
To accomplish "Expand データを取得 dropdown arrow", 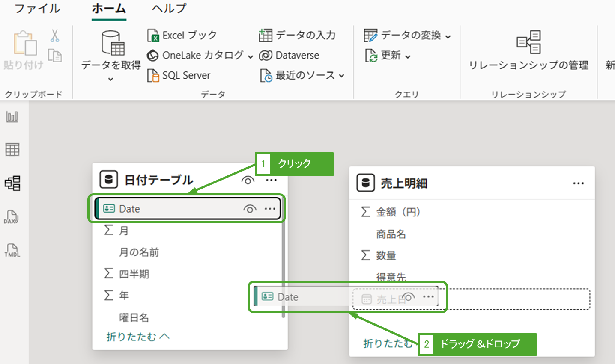I will [110, 79].
